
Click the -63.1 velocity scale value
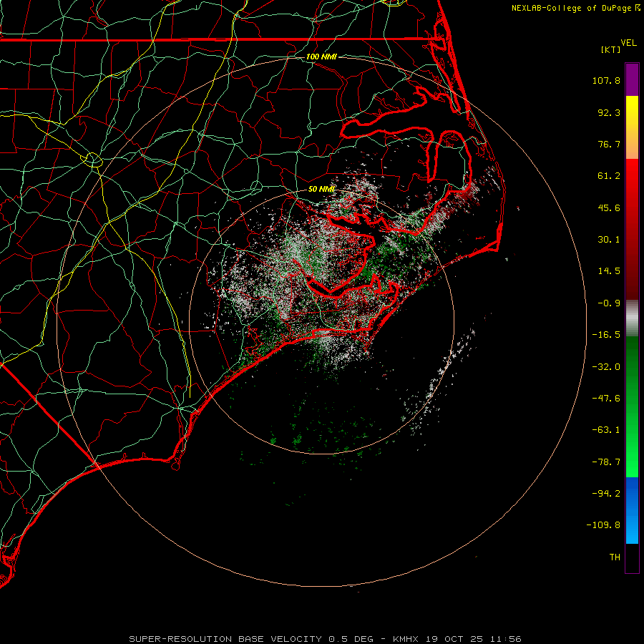[606, 430]
